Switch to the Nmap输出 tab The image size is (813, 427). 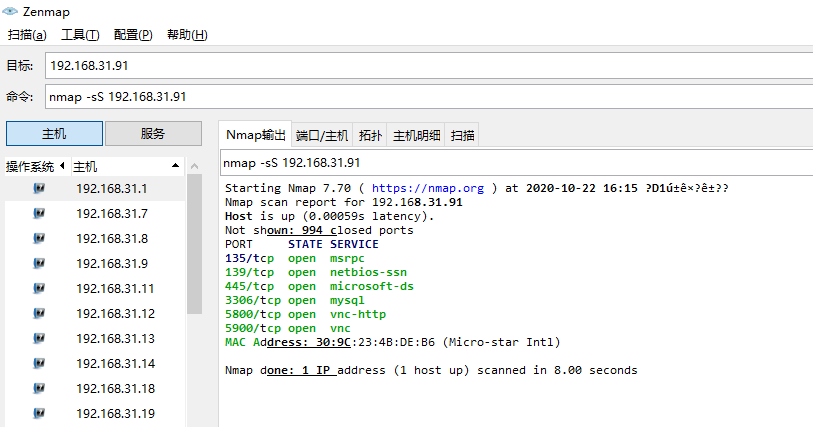click(x=255, y=135)
